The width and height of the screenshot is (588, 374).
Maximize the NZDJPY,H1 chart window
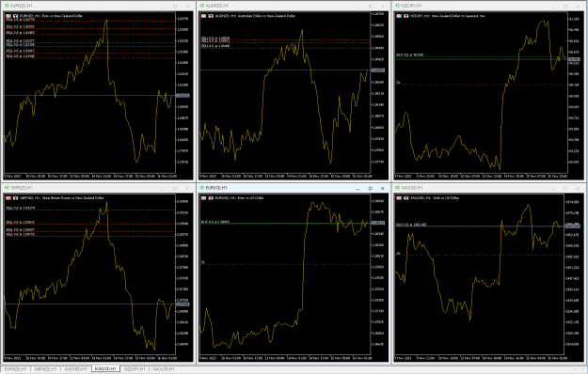tap(565, 7)
